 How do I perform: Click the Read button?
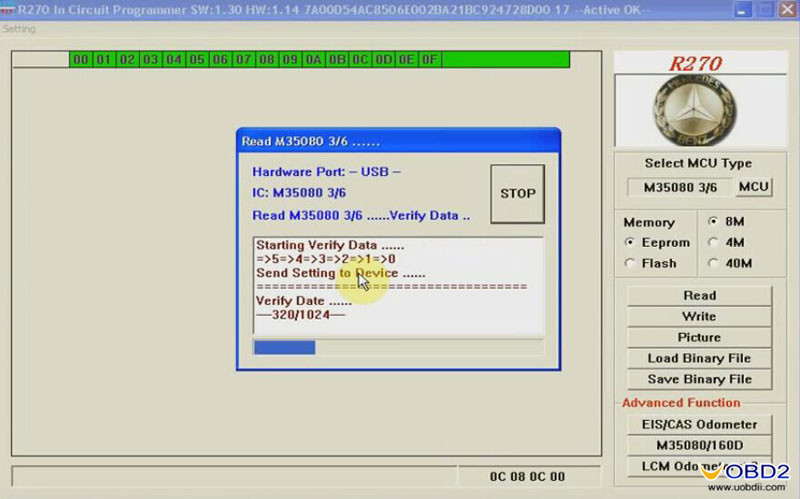pos(699,295)
